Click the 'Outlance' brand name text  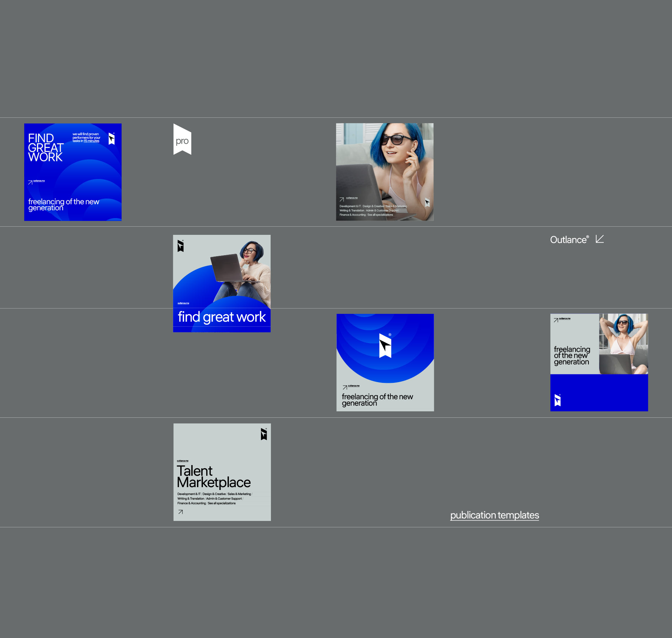click(568, 240)
